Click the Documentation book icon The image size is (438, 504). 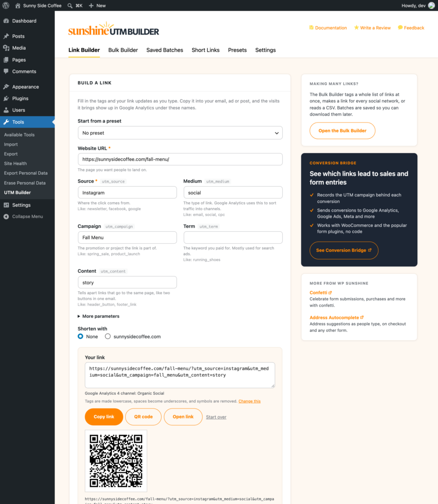point(311,28)
